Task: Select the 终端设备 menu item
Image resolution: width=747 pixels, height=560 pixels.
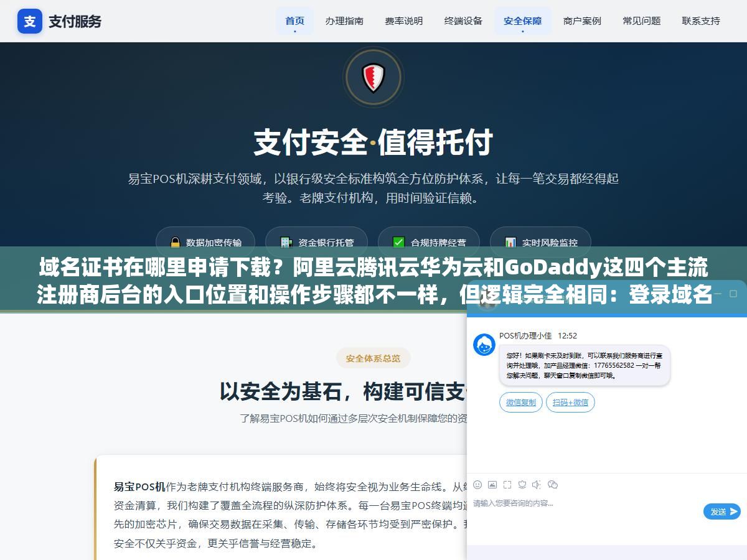Action: coord(463,21)
